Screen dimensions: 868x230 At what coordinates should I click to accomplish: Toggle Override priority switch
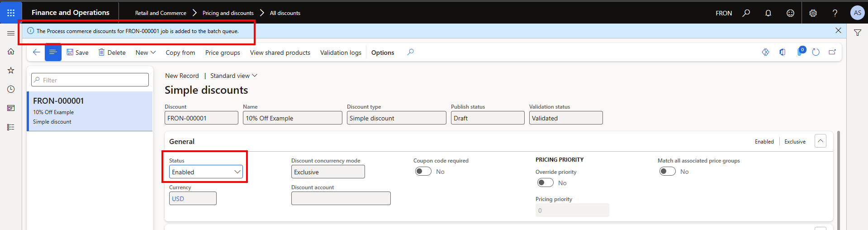[545, 183]
